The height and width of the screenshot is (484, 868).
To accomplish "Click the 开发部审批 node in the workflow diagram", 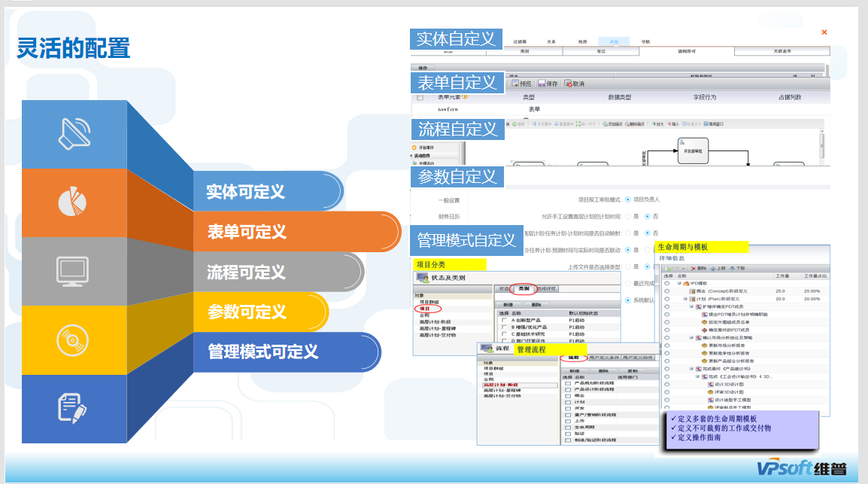I will point(693,151).
